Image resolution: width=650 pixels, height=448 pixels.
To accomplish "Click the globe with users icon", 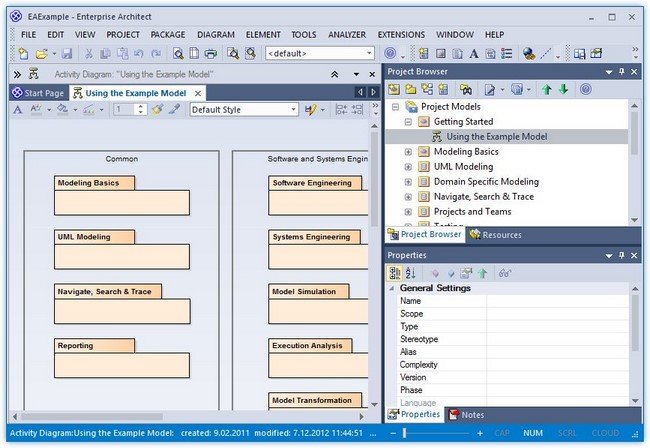I will click(529, 53).
